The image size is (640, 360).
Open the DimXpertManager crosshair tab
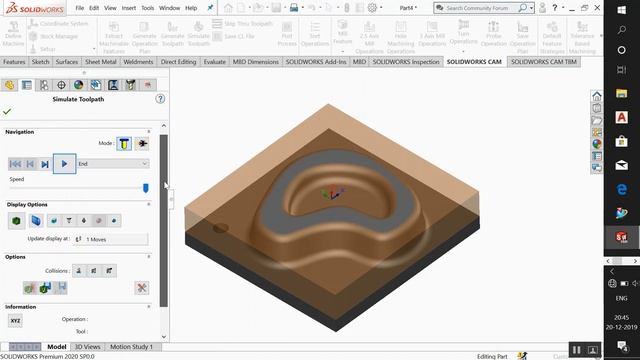(x=61, y=85)
